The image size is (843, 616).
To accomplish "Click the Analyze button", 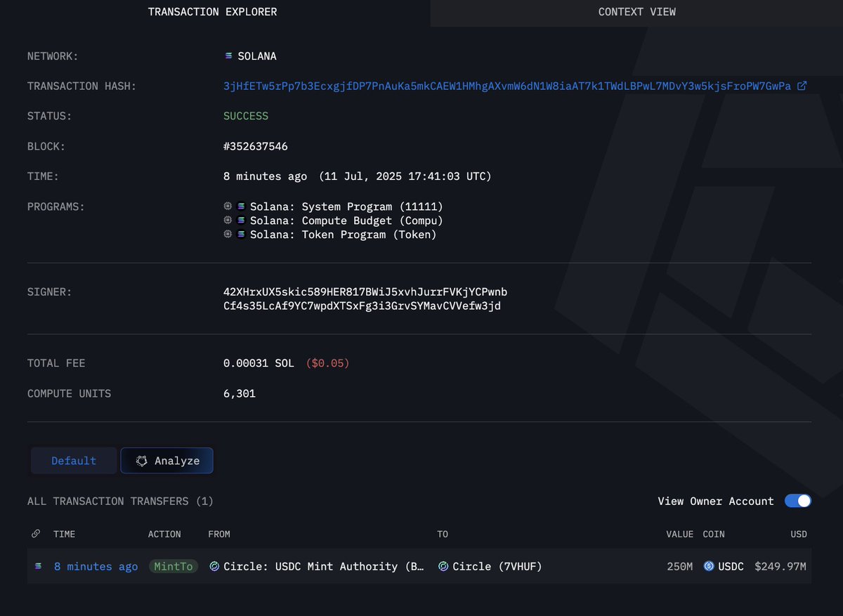I will (x=167, y=461).
